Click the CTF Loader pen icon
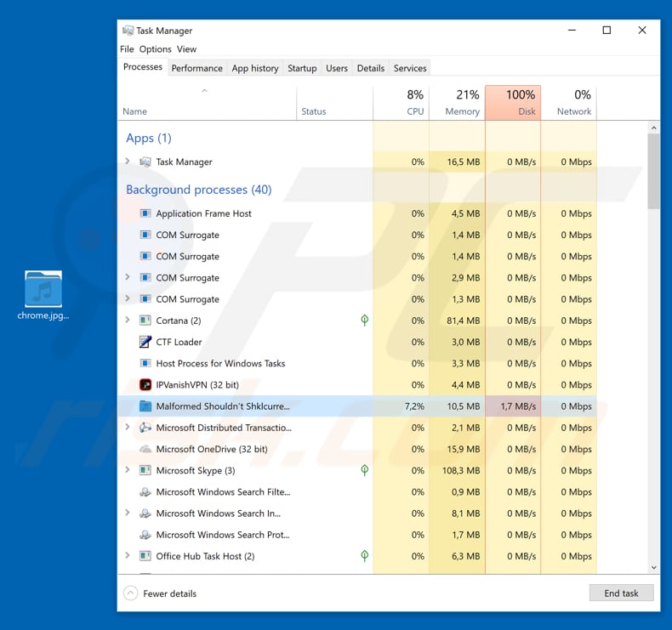Image resolution: width=672 pixels, height=630 pixels. pos(145,342)
